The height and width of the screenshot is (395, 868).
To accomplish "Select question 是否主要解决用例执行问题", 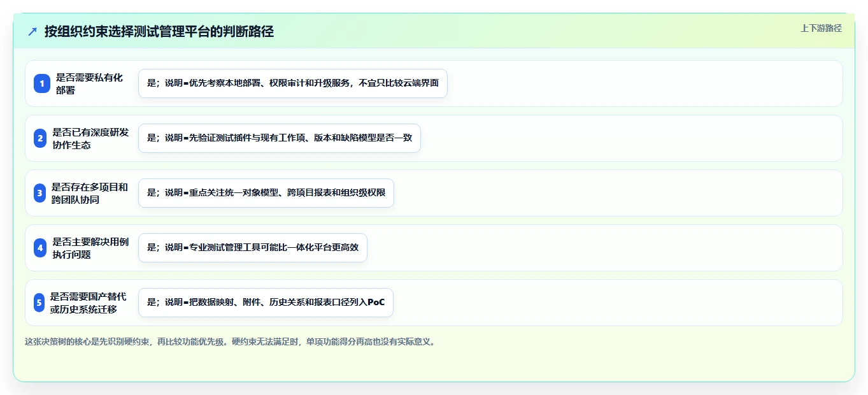I will click(x=90, y=248).
